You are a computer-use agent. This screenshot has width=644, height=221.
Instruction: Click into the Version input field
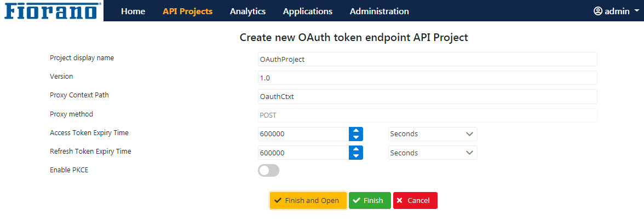tap(428, 78)
